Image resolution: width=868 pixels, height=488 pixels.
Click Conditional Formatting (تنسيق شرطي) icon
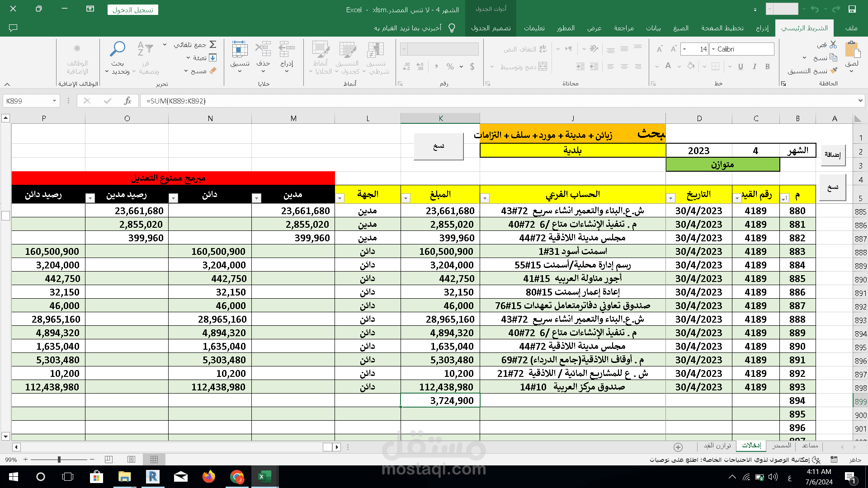pos(376,50)
